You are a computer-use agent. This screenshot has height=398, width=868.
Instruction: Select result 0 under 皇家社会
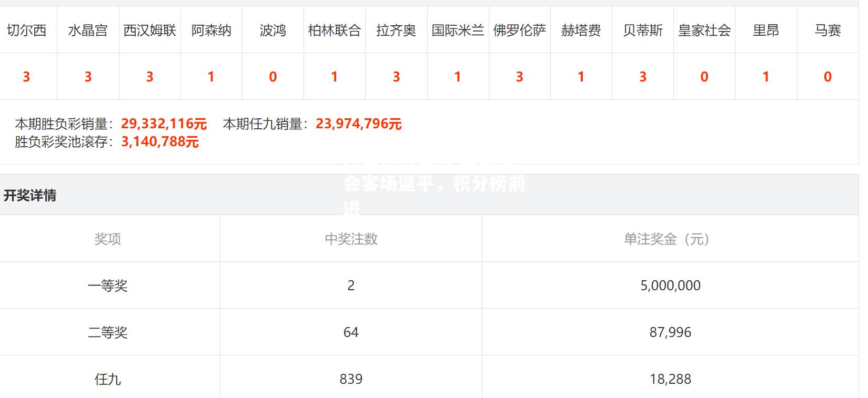(x=704, y=77)
